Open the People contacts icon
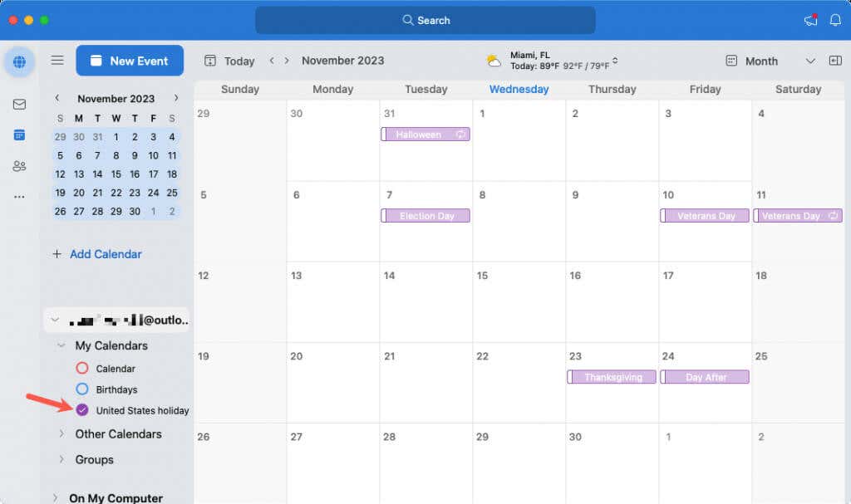851x504 pixels. 20,166
